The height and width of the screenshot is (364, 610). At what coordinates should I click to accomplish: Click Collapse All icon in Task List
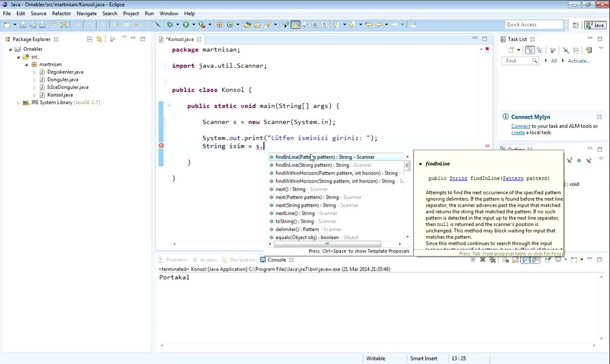pos(576,50)
